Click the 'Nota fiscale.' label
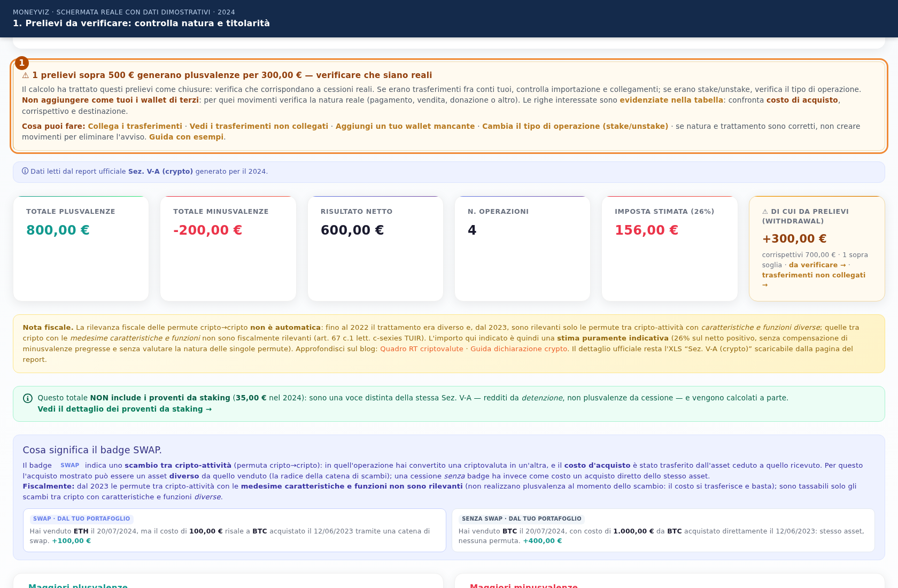The height and width of the screenshot is (588, 898). tap(48, 327)
